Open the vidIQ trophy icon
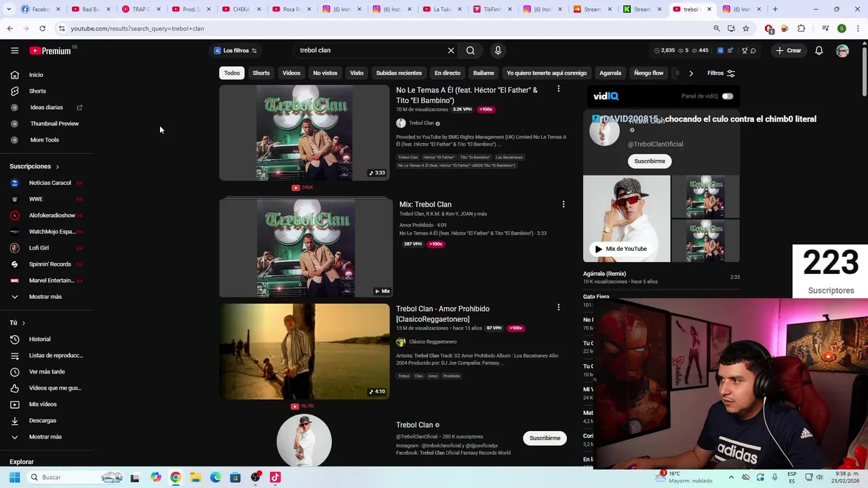This screenshot has width=868, height=488. 744,51
